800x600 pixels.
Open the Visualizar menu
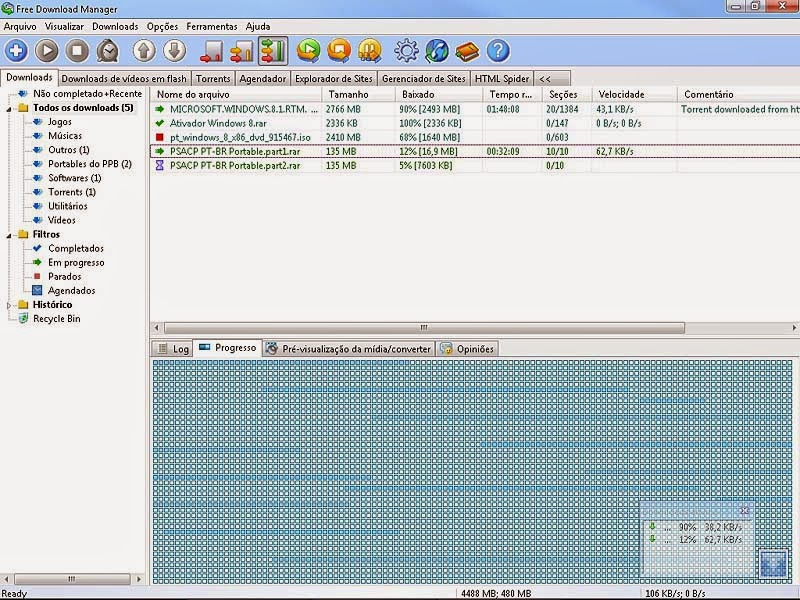64,27
